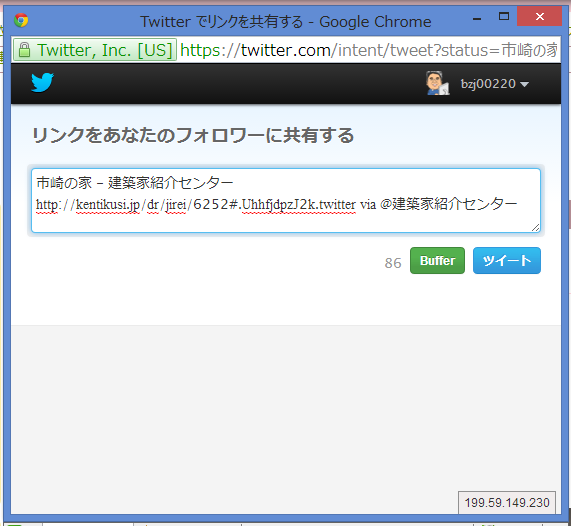Click the bzj00220 profile avatar
The image size is (571, 526).
438,83
